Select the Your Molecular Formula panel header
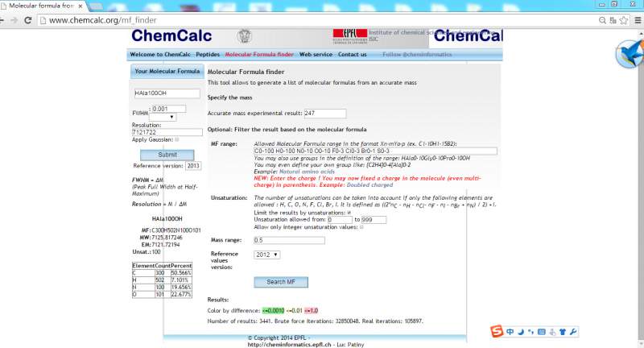This screenshot has height=348, width=644. pos(167,72)
